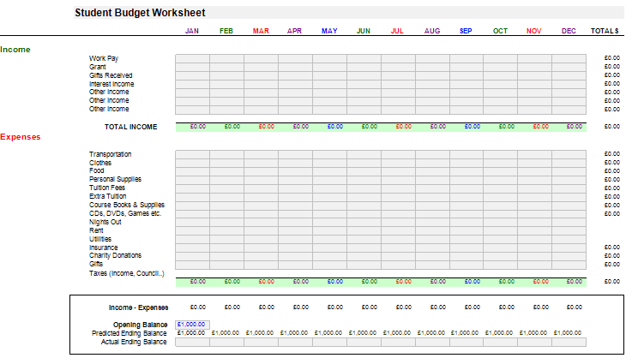The width and height of the screenshot is (638, 364).
Task: Select the Expenses section heading
Action: point(21,136)
